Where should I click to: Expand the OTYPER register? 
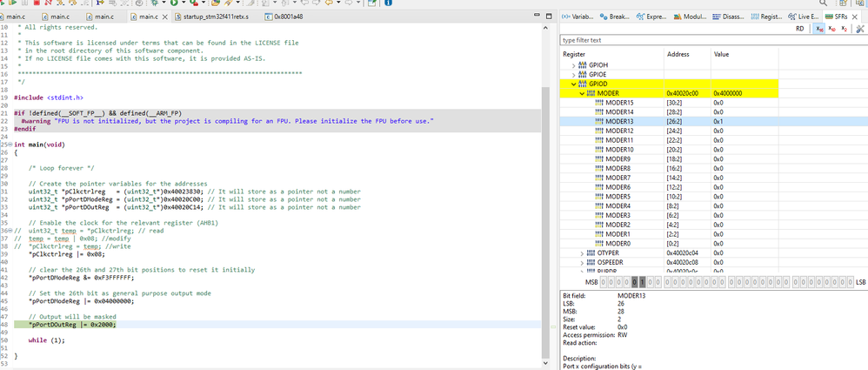point(582,253)
